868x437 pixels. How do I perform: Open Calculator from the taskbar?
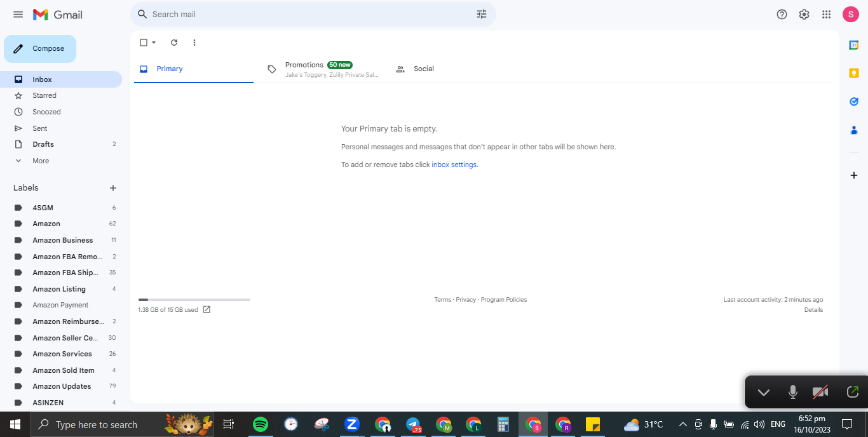click(503, 424)
